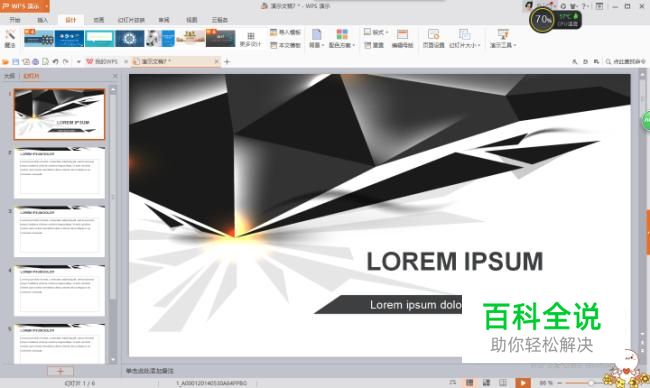Toggle reading view icon in status bar
The image size is (650, 388).
pyautogui.click(x=503, y=383)
